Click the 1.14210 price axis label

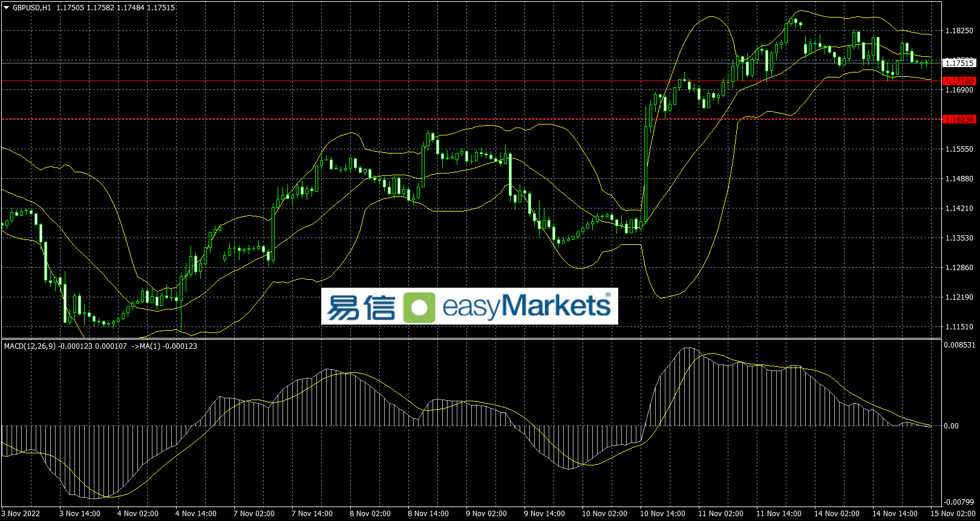(x=959, y=209)
